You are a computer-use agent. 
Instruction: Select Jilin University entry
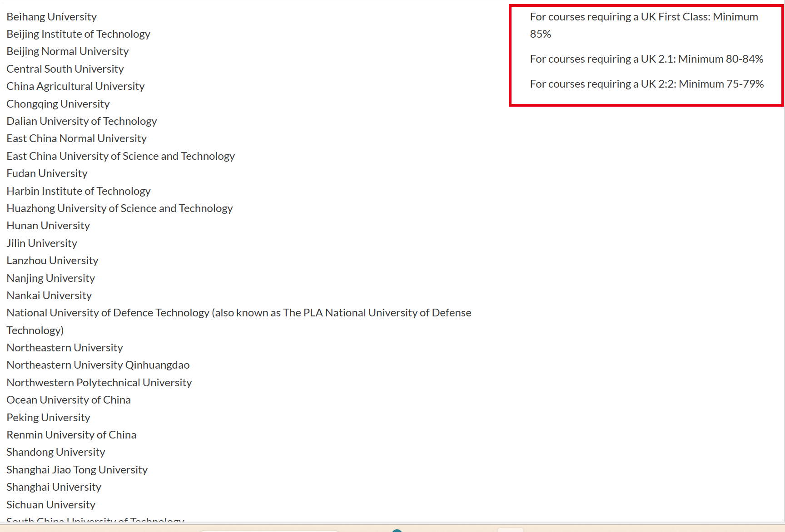tap(42, 243)
